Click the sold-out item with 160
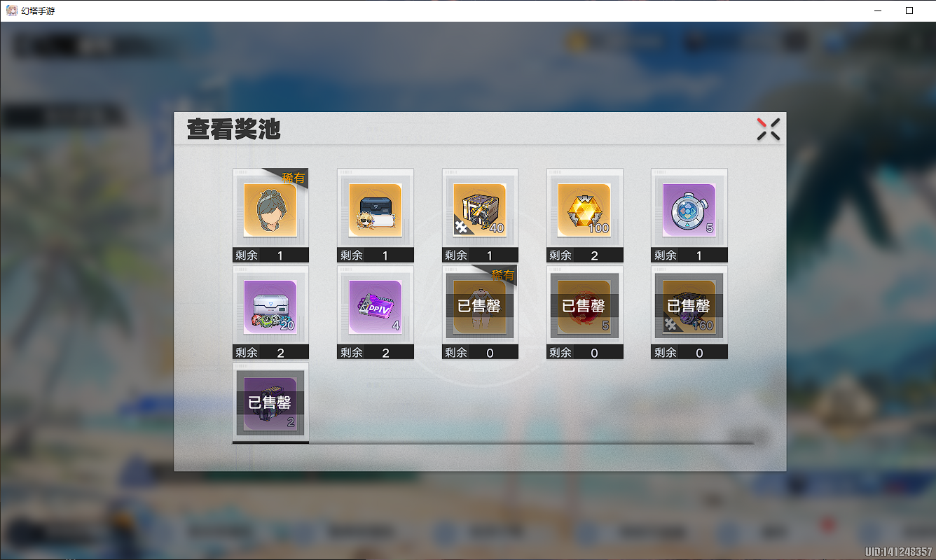 coord(689,307)
